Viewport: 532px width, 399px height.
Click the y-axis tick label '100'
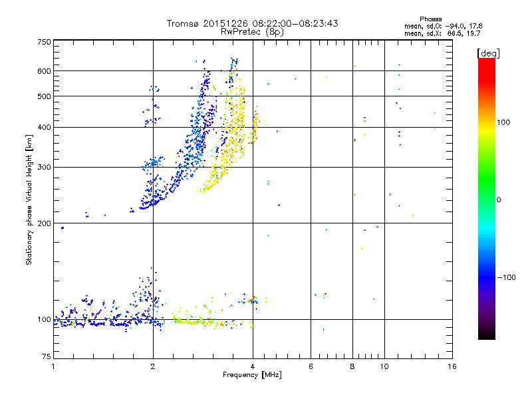pos(44,320)
